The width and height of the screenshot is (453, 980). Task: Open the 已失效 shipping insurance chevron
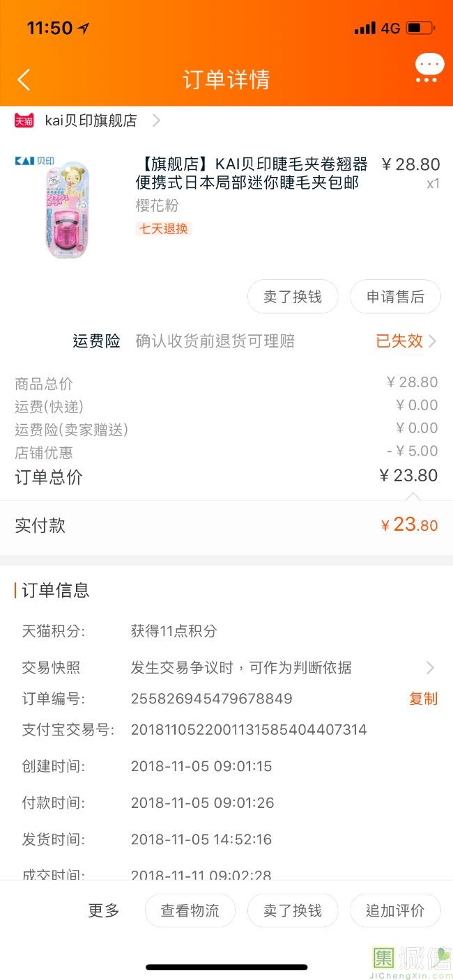[433, 341]
